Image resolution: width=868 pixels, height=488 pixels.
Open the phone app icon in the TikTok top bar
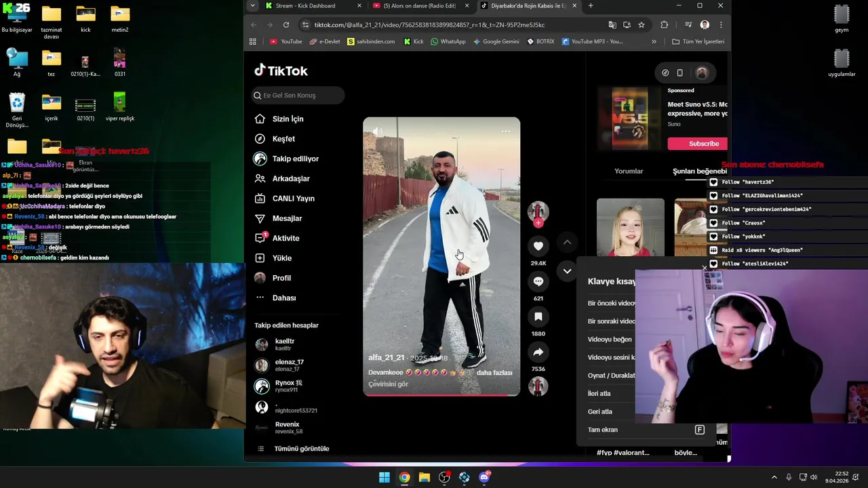680,73
